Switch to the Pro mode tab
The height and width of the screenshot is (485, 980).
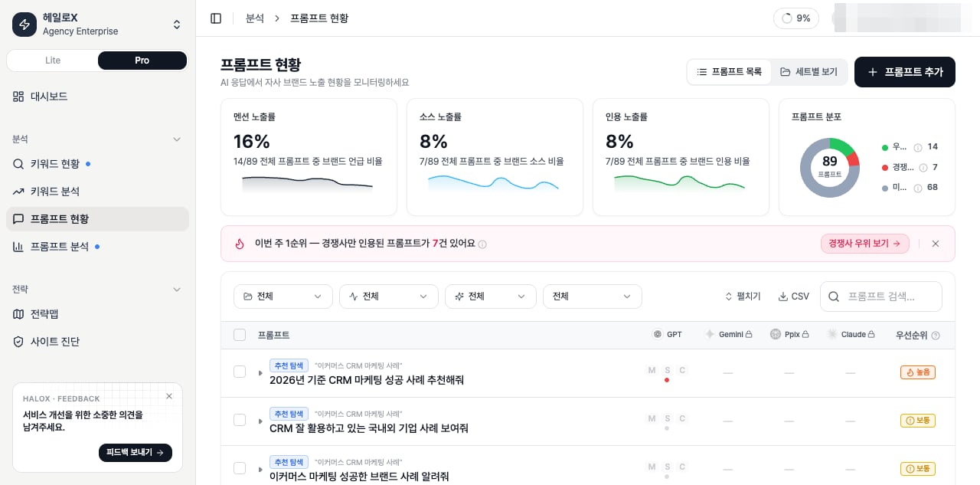click(142, 61)
